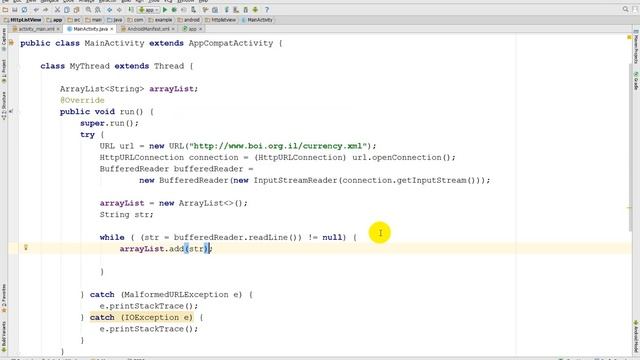640x360 pixels.
Task: Click the Paste toolbar icon
Action: point(76,10)
